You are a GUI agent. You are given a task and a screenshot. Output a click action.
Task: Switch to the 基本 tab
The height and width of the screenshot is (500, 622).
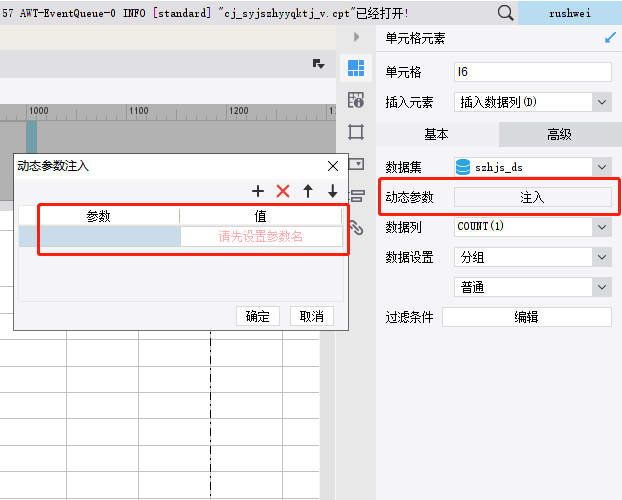[437, 135]
